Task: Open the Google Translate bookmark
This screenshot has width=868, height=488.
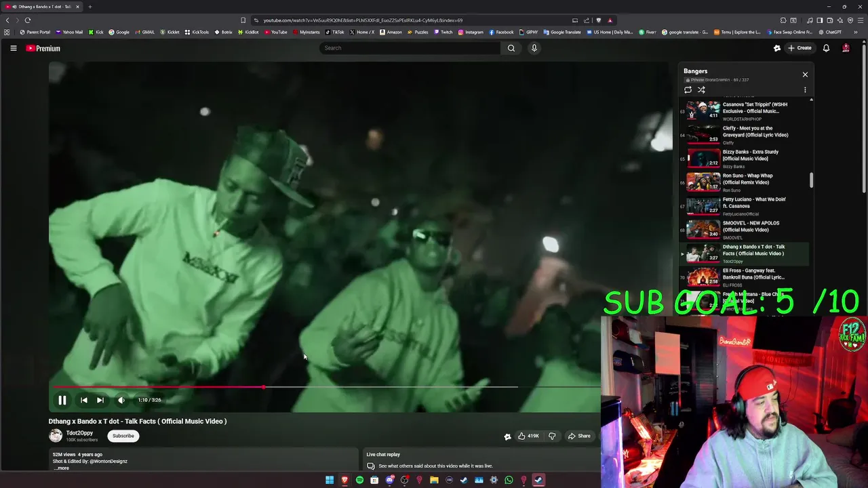Action: tap(562, 32)
